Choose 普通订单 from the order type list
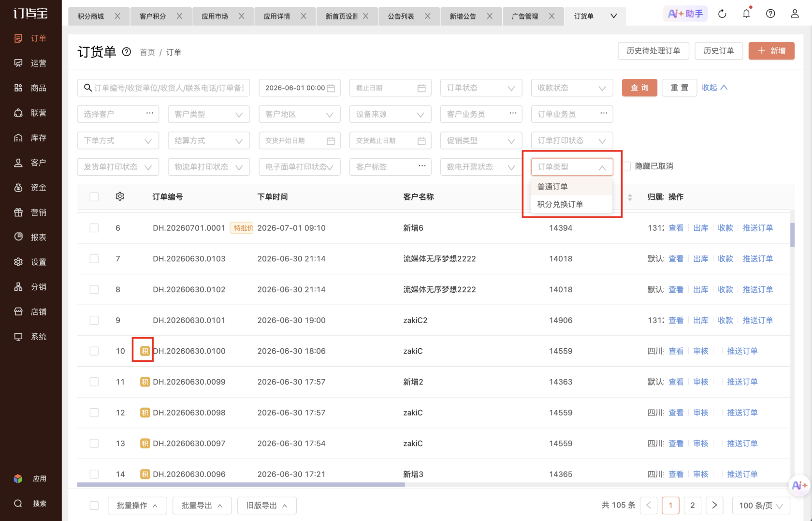This screenshot has width=812, height=521. point(572,187)
